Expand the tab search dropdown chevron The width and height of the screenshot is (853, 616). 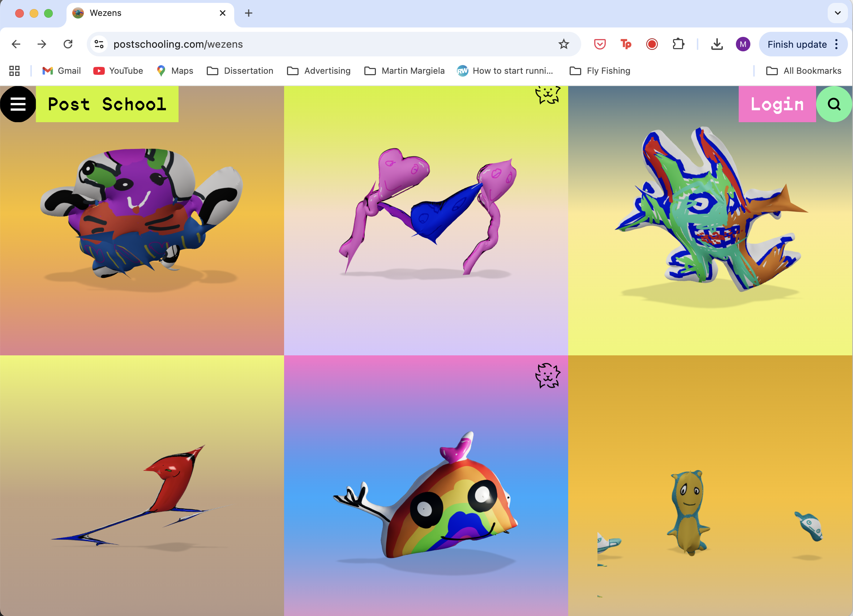[x=837, y=13]
